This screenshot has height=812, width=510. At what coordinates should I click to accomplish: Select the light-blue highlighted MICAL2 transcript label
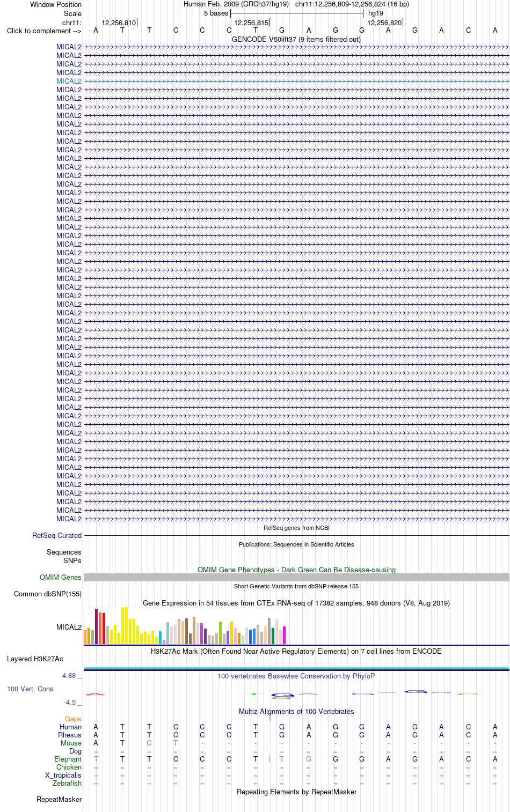(x=69, y=81)
